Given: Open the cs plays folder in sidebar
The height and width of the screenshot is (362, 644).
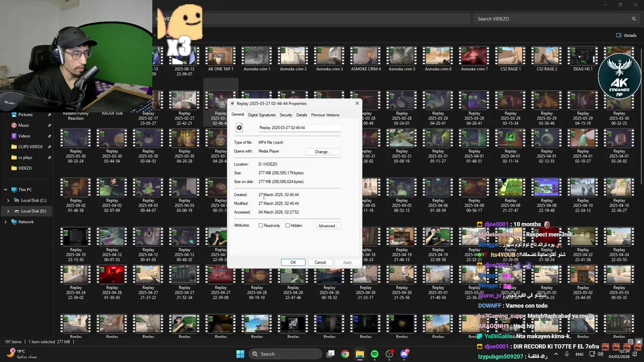Looking at the screenshot, I should point(25,157).
